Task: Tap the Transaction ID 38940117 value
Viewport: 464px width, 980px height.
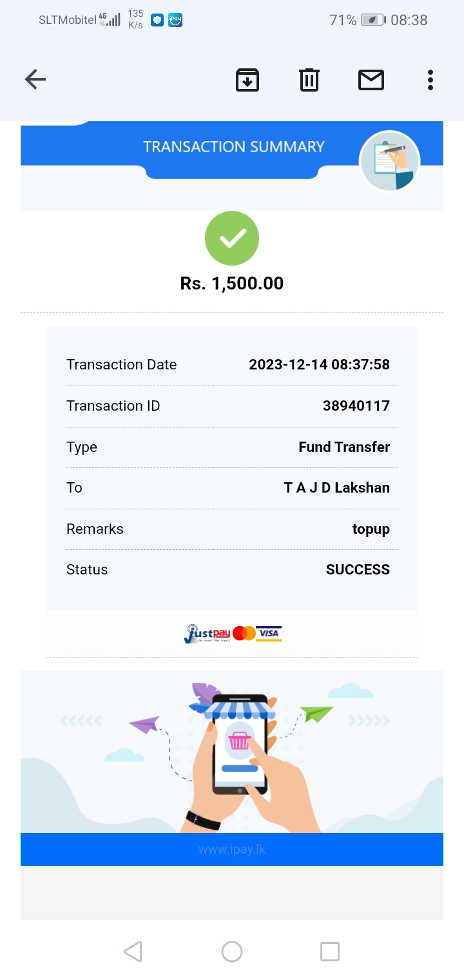Action: point(356,406)
